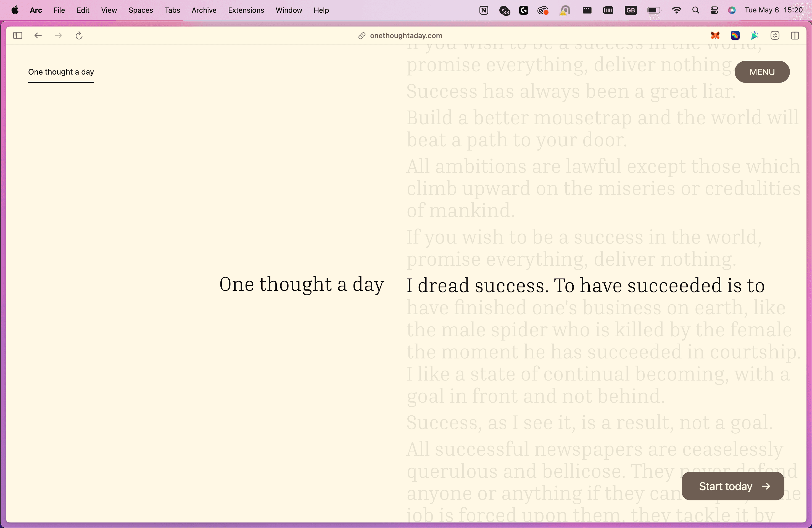Click the Spotlight search magnifier icon
Viewport: 812px width, 528px height.
[696, 10]
